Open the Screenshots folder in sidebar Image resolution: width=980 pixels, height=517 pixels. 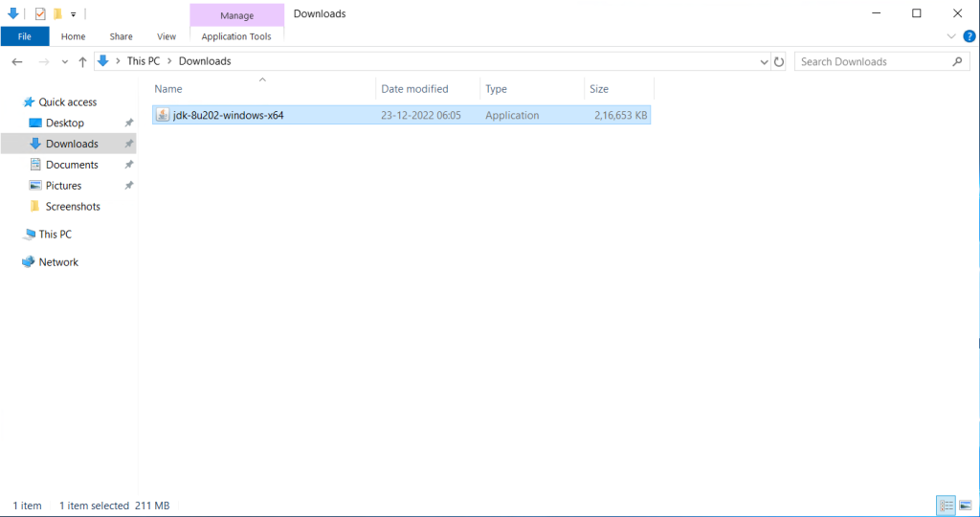[73, 206]
